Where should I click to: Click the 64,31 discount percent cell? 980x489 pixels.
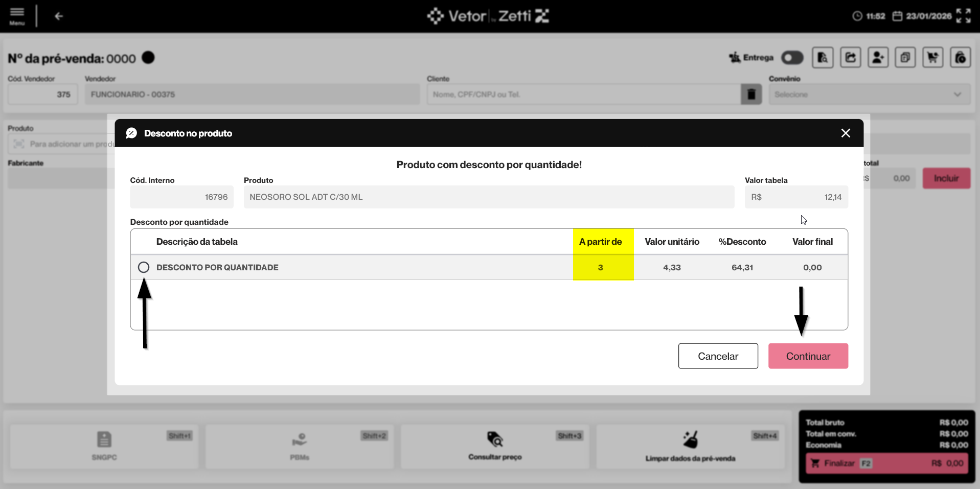742,267
